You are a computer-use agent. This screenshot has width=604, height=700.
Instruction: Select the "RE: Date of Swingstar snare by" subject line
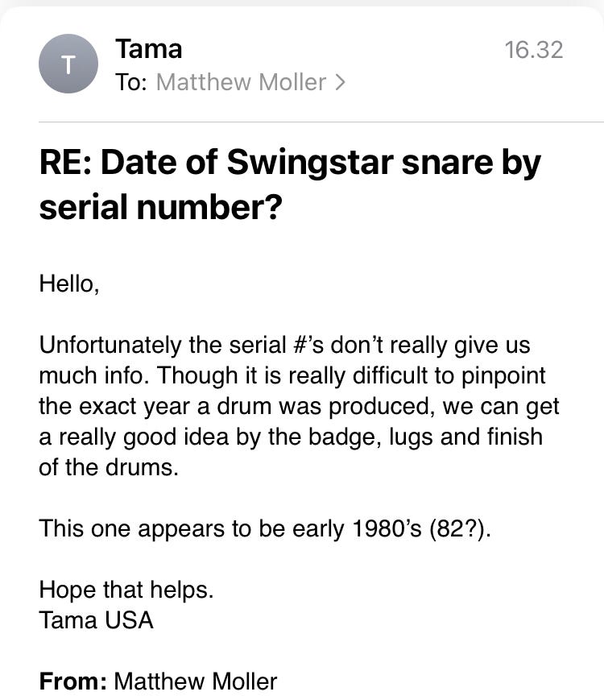pos(290,163)
